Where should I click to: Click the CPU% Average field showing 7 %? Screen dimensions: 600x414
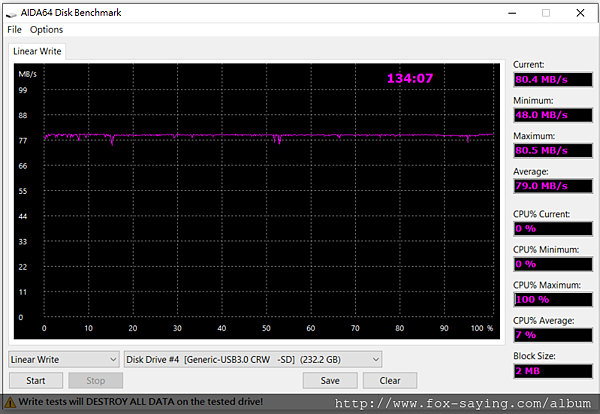[x=553, y=335]
